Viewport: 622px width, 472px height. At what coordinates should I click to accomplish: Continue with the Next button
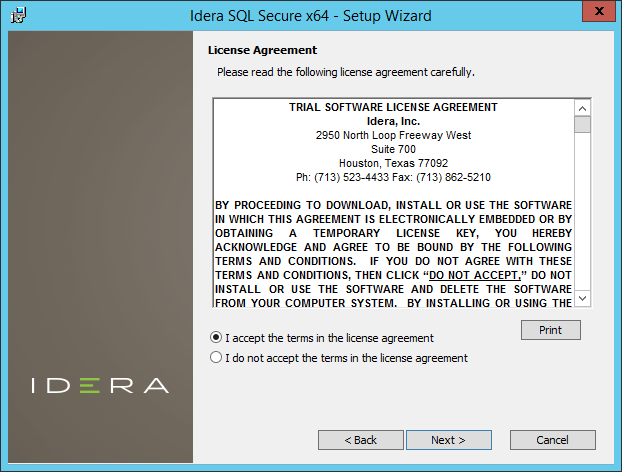(449, 440)
